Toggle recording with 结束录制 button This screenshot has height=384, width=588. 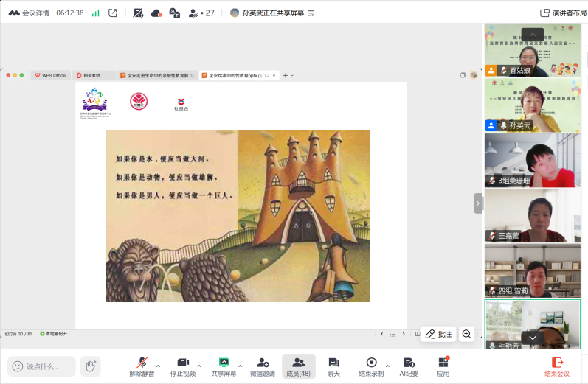pyautogui.click(x=371, y=366)
